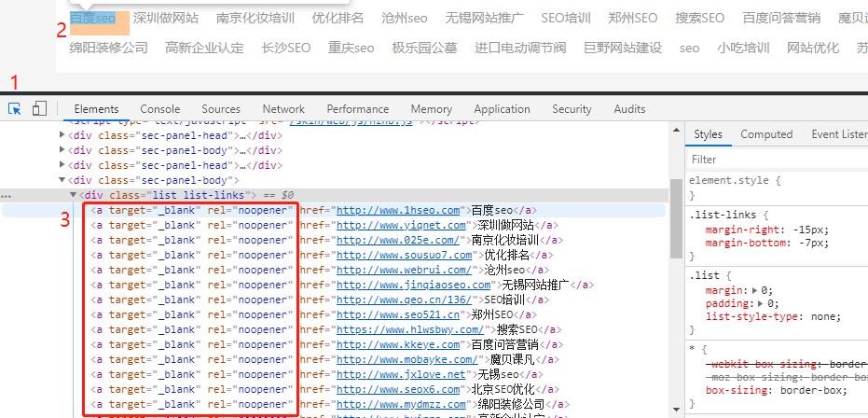This screenshot has width=868, height=418.
Task: Click the styles Filter input field
Action: point(778,160)
